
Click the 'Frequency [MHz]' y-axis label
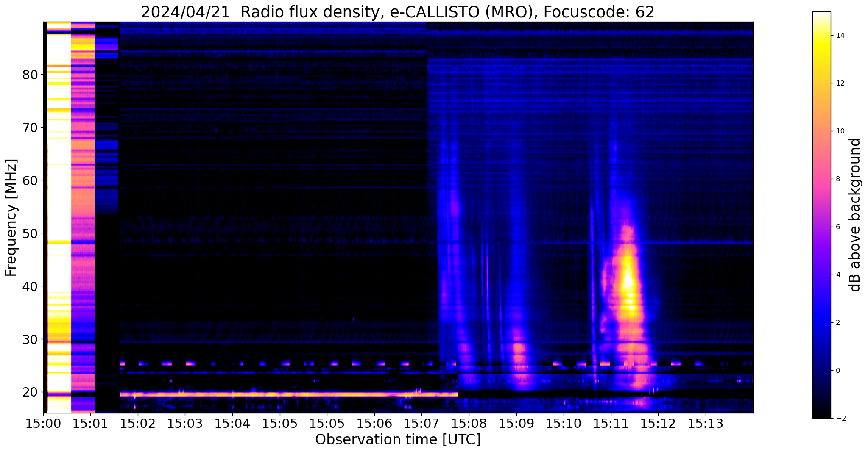[11, 217]
